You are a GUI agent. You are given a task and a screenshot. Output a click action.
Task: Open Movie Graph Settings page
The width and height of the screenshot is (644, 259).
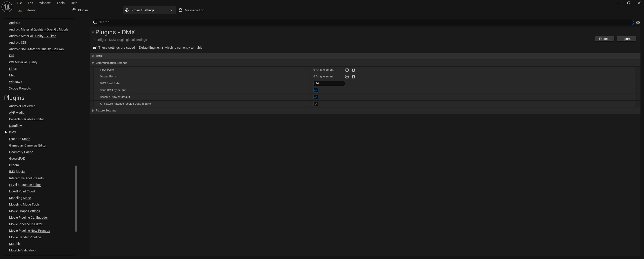pos(24,211)
